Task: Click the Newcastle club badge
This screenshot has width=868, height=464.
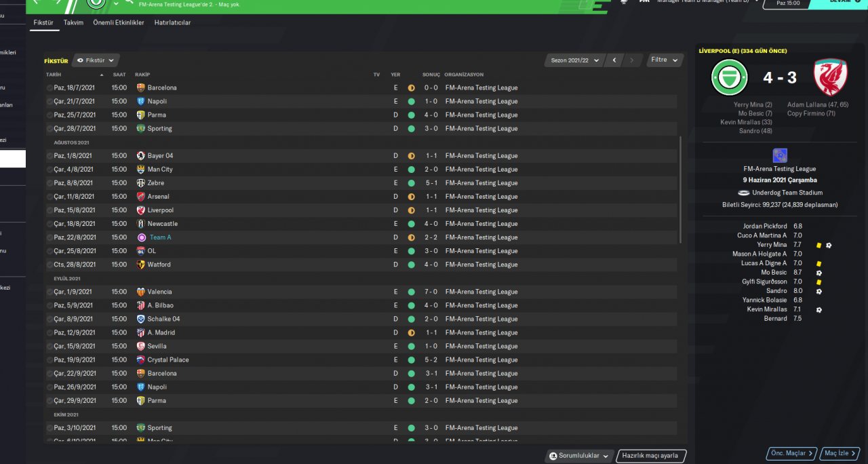Action: click(141, 223)
